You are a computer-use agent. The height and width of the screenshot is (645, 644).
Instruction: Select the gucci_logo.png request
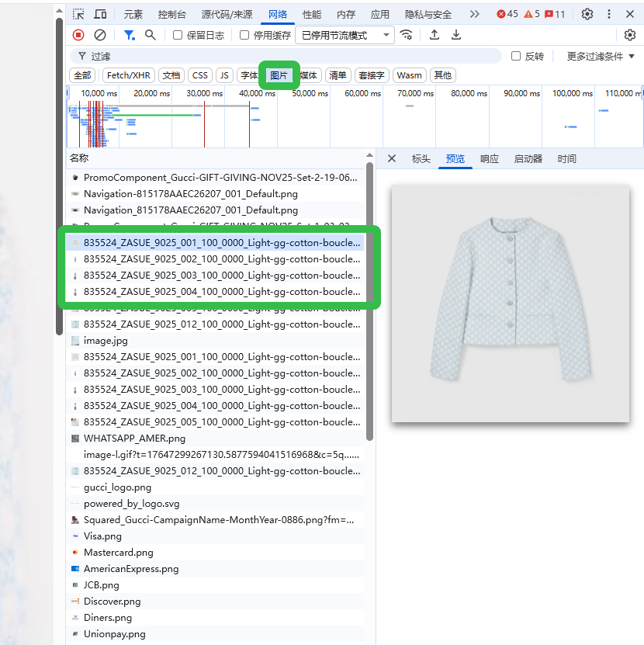pos(117,487)
